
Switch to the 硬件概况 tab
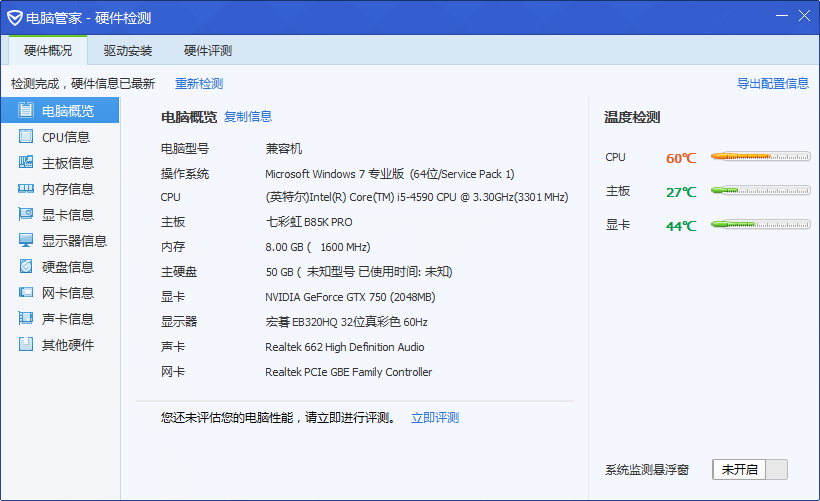(48, 51)
